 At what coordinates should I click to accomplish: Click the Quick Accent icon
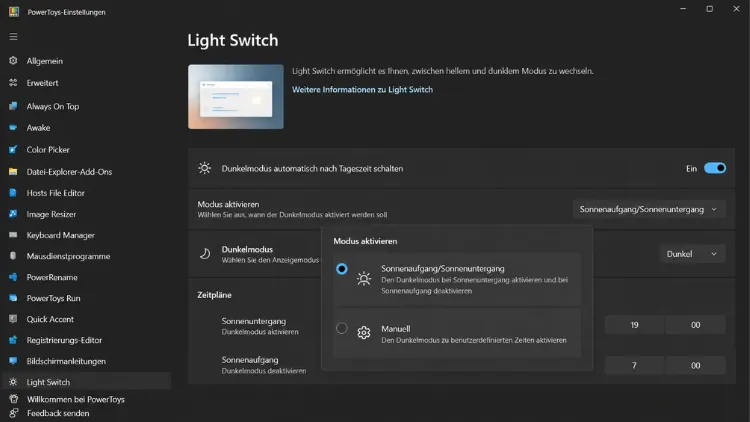pyautogui.click(x=13, y=319)
